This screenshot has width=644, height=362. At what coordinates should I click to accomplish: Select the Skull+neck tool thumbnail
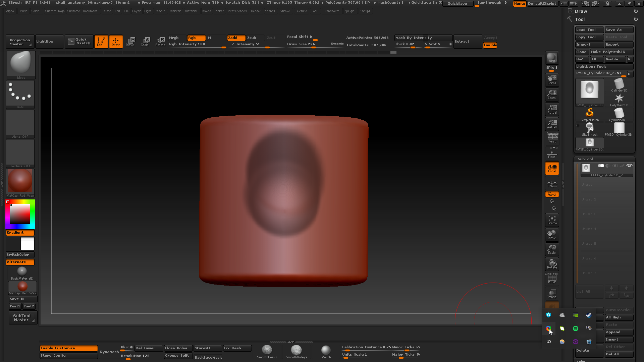pyautogui.click(x=589, y=129)
